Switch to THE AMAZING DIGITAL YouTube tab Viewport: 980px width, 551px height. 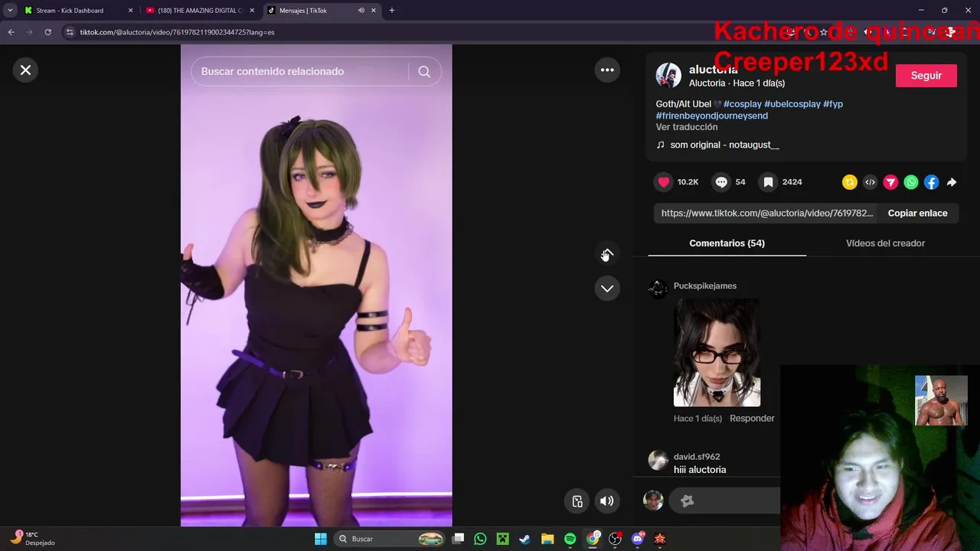point(199,11)
